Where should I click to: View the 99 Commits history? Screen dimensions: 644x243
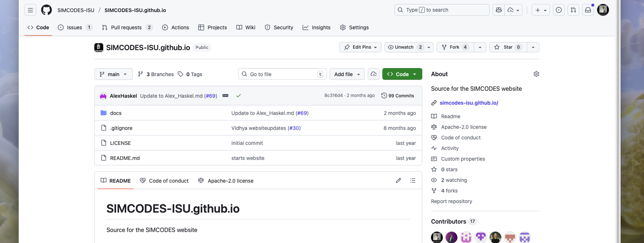pyautogui.click(x=398, y=96)
